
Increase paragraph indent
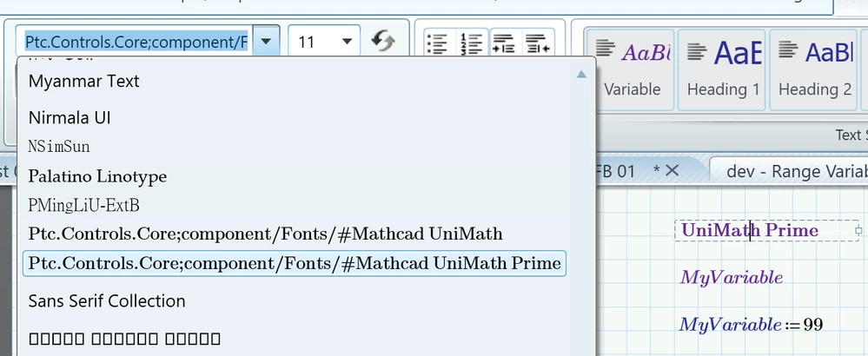tap(503, 43)
